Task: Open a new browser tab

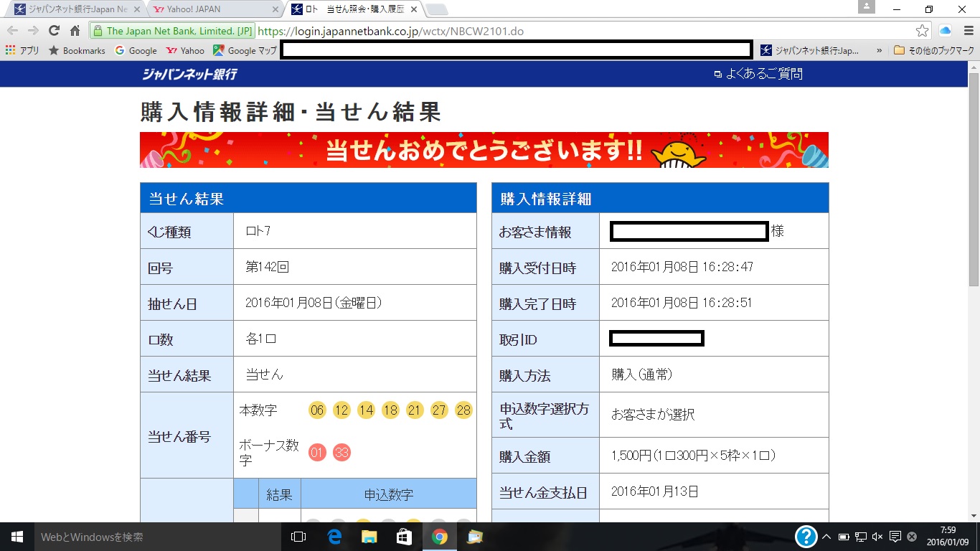Action: (437, 9)
